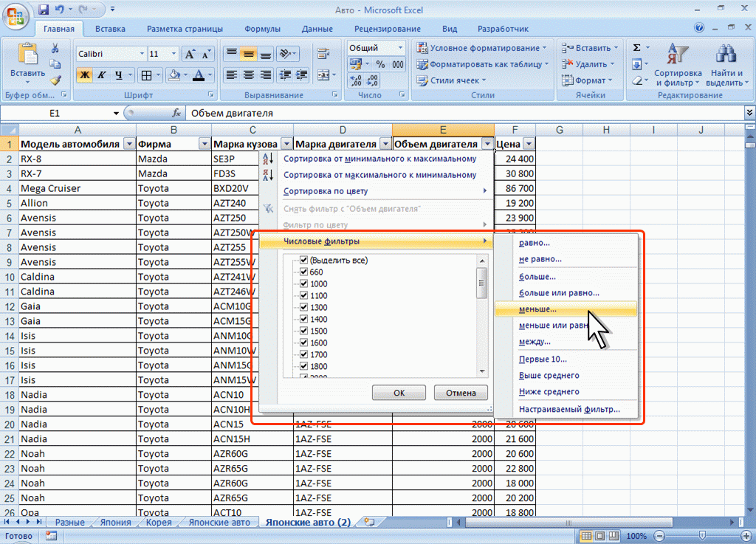This screenshot has width=756, height=544.
Task: Open filter dropdown for Марка кузова
Action: coord(287,144)
